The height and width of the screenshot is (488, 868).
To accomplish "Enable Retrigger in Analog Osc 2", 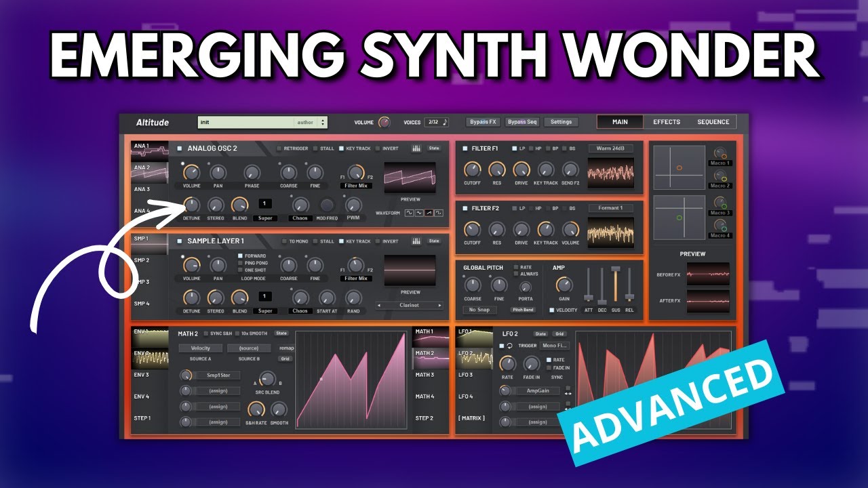I will pos(279,148).
